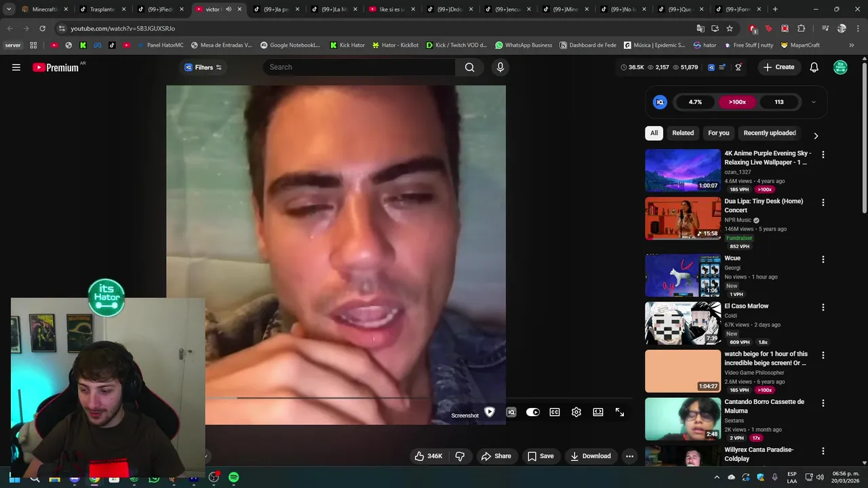Reload the page
The height and width of the screenshot is (488, 868).
click(x=42, y=28)
